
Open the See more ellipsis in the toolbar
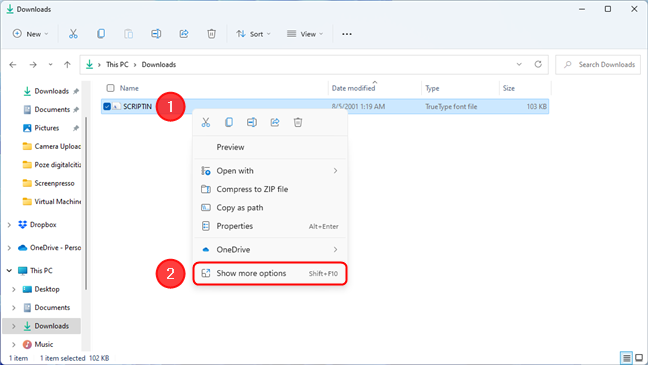347,34
